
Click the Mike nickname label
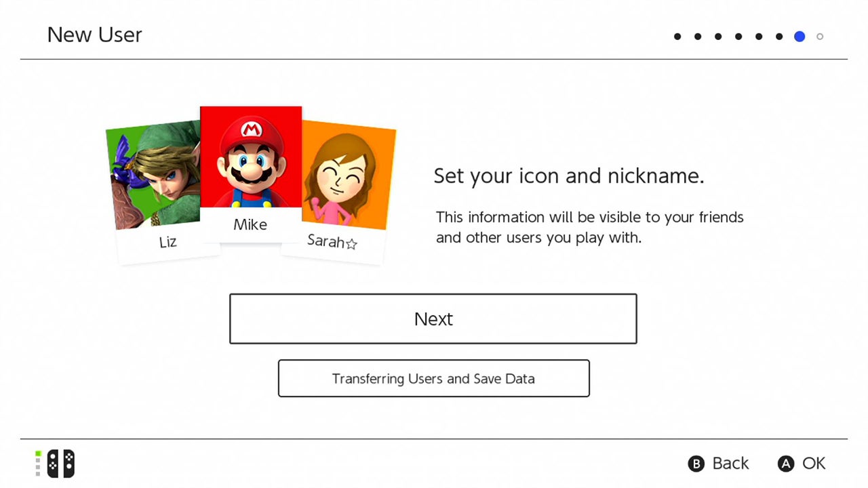tap(250, 224)
